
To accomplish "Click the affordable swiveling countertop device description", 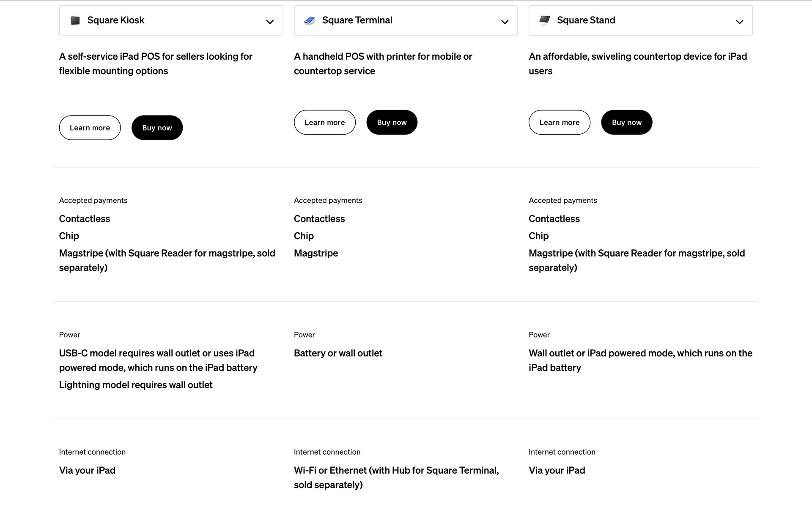I will (638, 64).
